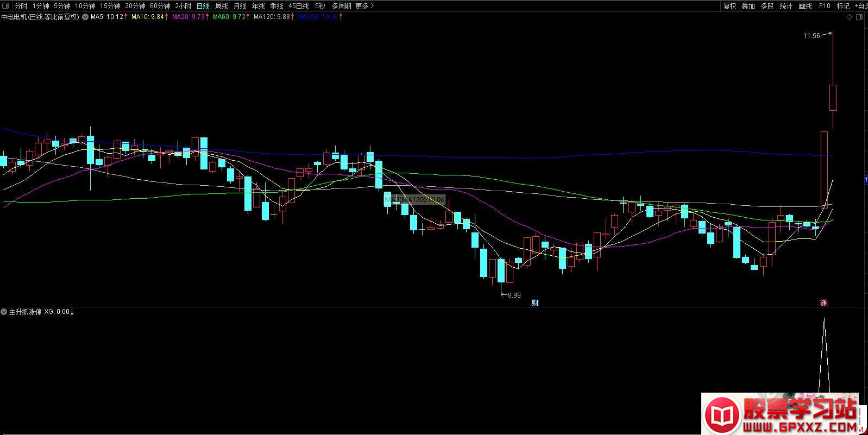Click the 股票学习站 red book logo
Viewport: 868px width, 435px height.
pyautogui.click(x=722, y=415)
